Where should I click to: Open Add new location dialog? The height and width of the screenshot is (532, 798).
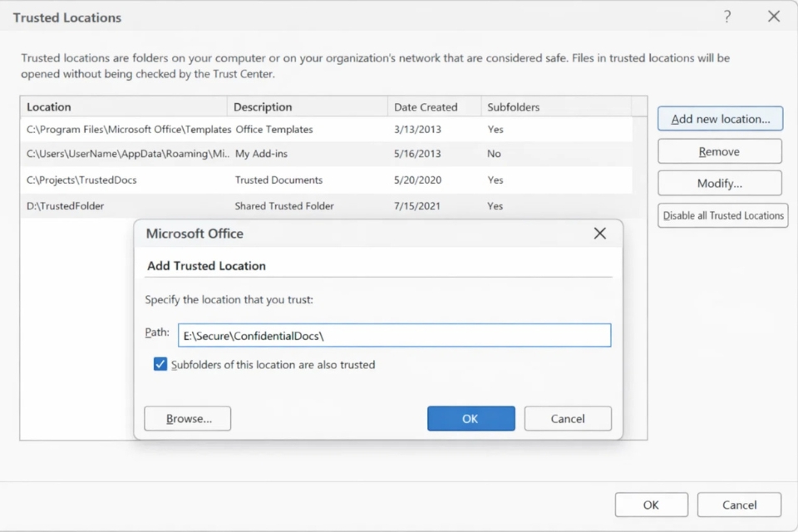[x=720, y=118]
